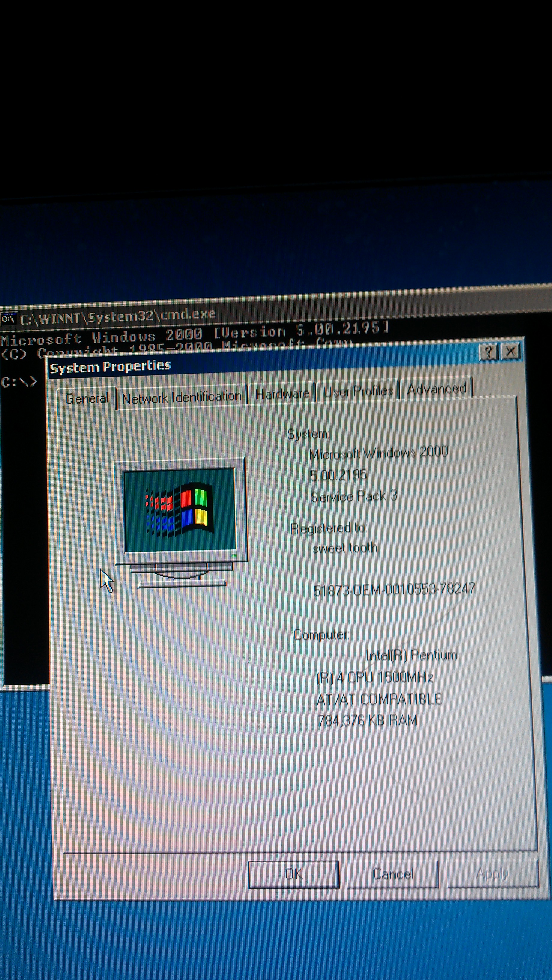Click the 'System:' label

(x=308, y=434)
